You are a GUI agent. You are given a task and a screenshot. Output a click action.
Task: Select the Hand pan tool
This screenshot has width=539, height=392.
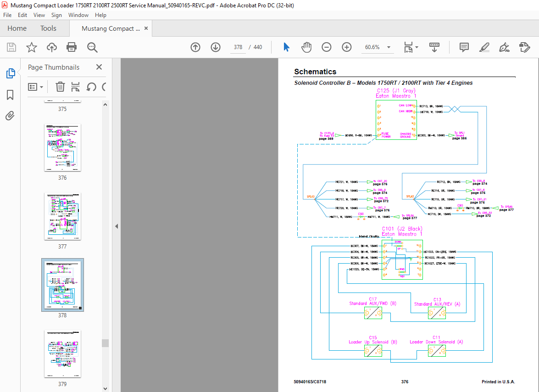306,47
